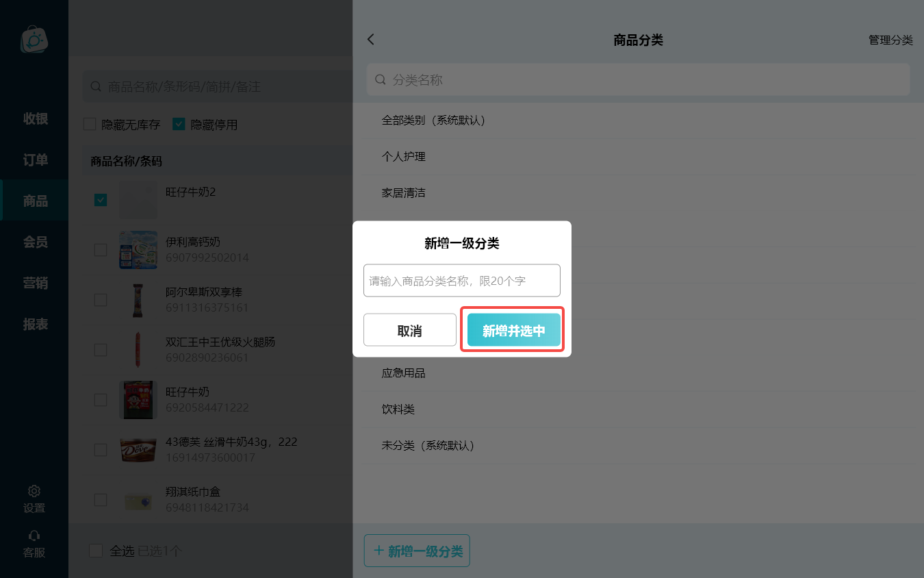
Task: Check the 翔淇纸巾盒 product checkbox
Action: pos(101,500)
